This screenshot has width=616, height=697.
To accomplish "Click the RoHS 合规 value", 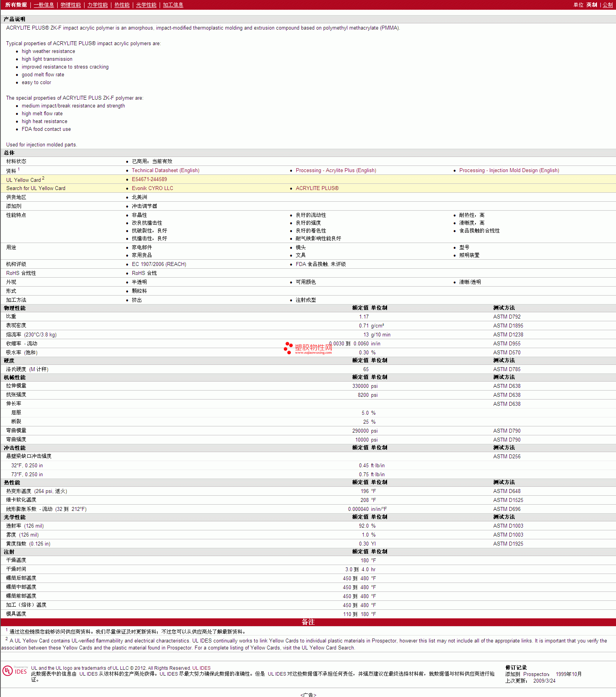I will [x=144, y=273].
